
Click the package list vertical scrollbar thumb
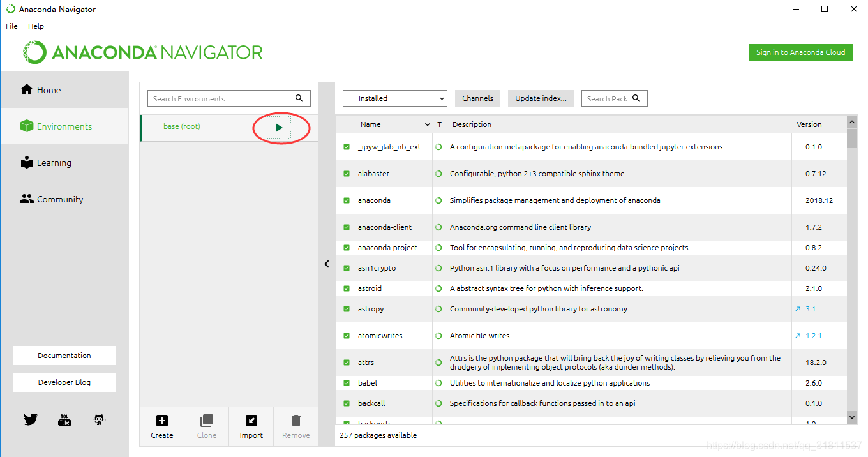tap(852, 137)
